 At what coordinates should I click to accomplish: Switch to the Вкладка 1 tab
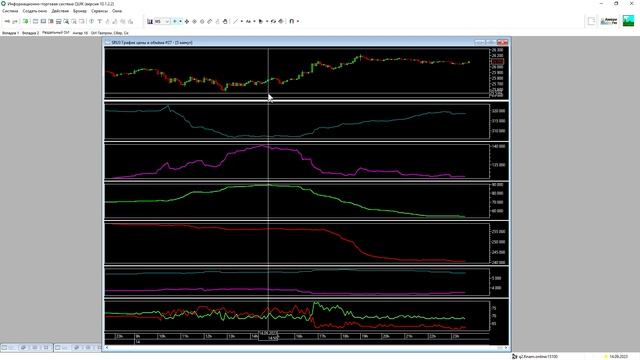[11, 33]
